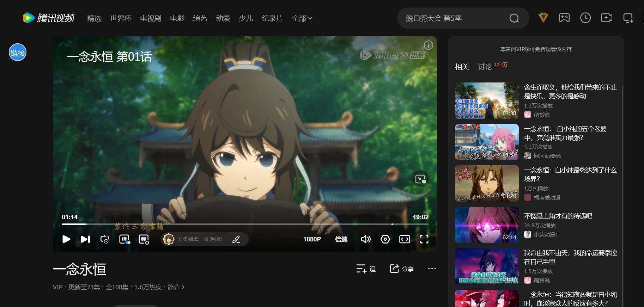This screenshot has width=644, height=307.
Task: Select the 相关 tab
Action: click(x=462, y=67)
